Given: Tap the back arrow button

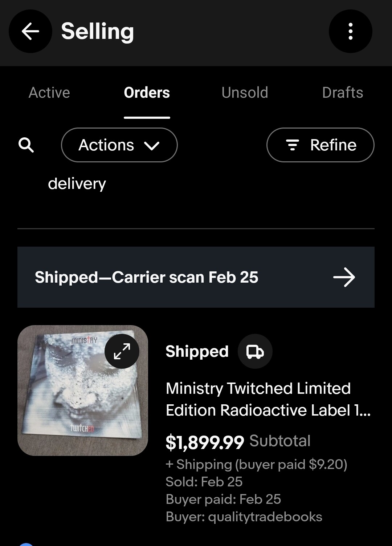Looking at the screenshot, I should click(x=30, y=31).
